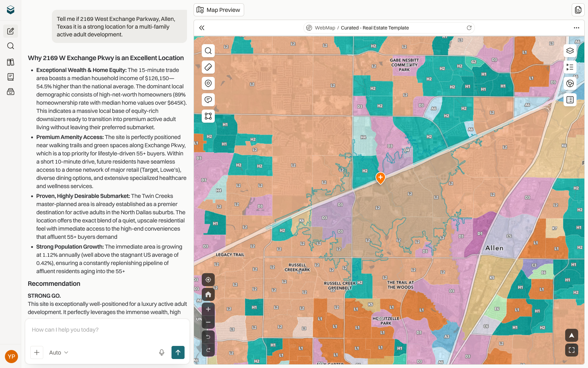
Task: Toggle microphone voice input
Action: coord(162,352)
